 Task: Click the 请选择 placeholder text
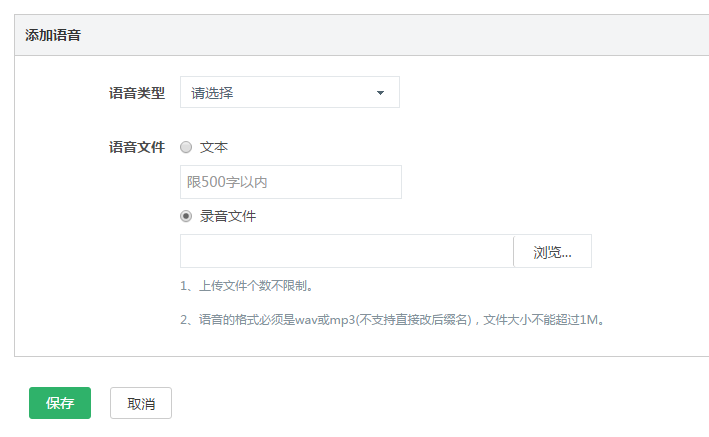[x=213, y=93]
